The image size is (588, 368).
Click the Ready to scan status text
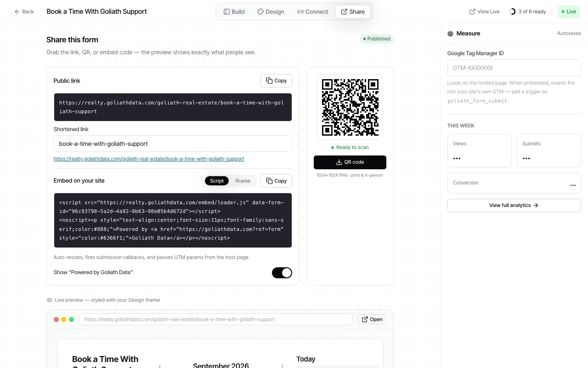pos(350,147)
